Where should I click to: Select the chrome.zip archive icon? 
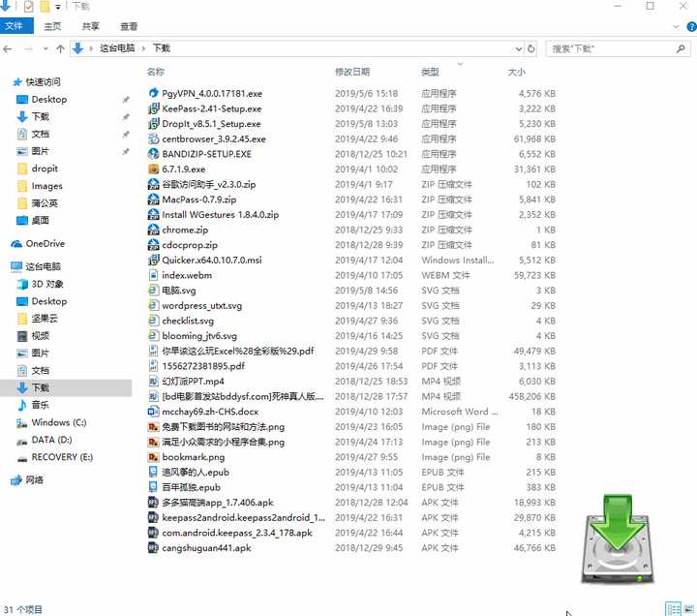coord(153,230)
